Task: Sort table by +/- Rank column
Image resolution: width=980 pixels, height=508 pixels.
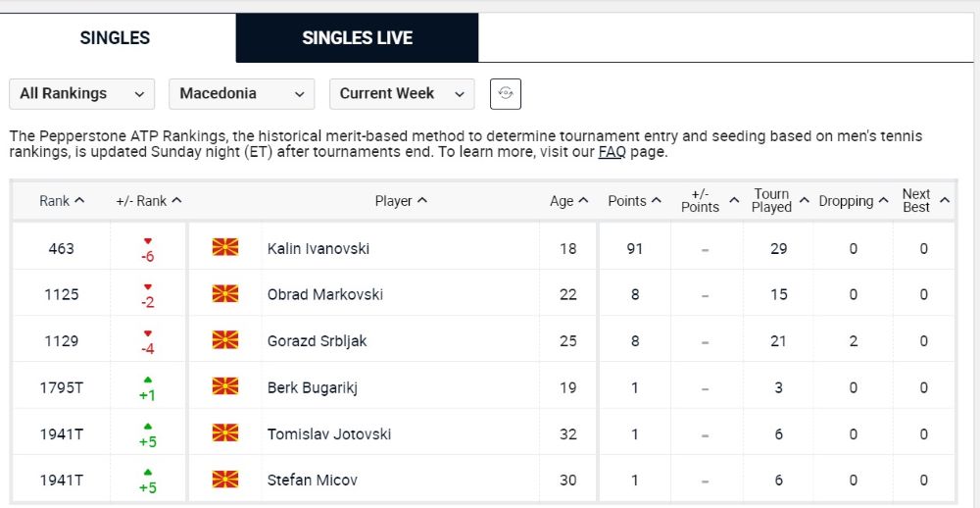Action: [149, 201]
